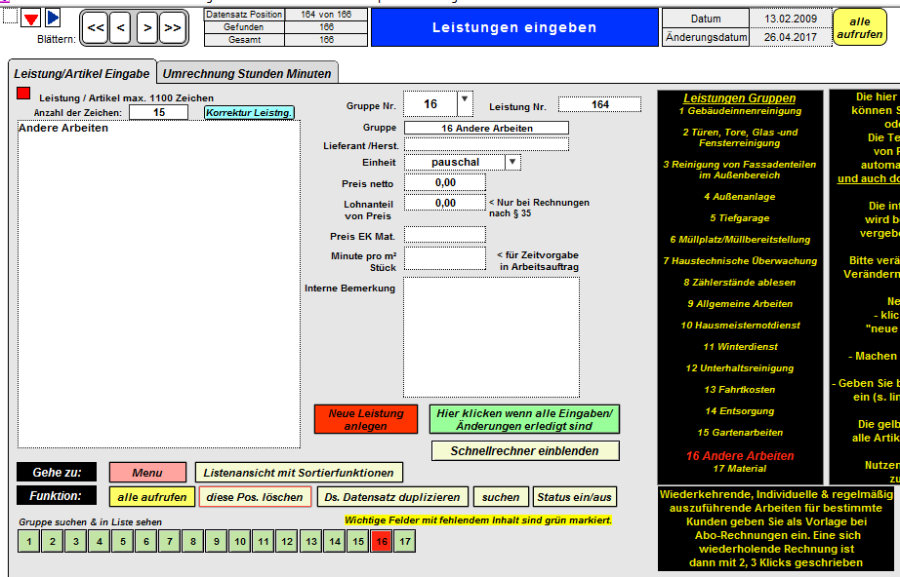Click into the Preis netto field
This screenshot has height=577, width=900.
pyautogui.click(x=445, y=183)
